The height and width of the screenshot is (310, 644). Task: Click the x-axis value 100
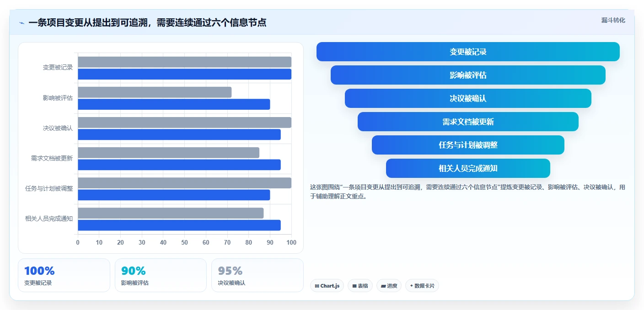click(291, 242)
